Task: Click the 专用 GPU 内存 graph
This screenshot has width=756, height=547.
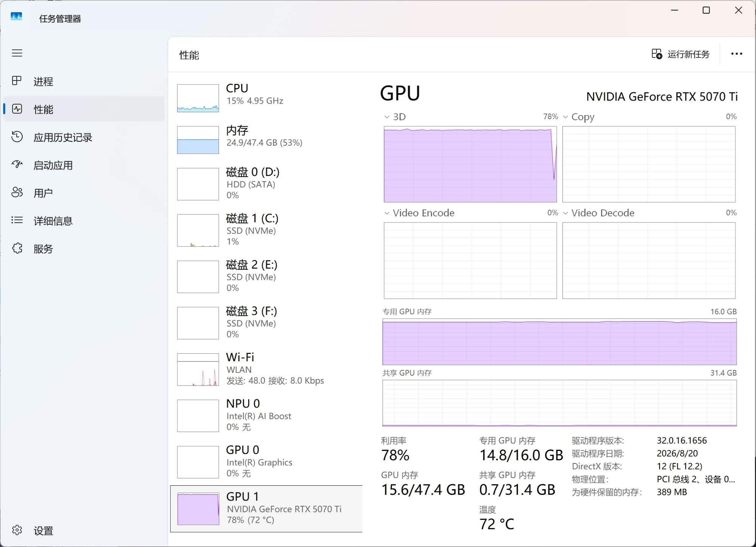Action: [559, 342]
